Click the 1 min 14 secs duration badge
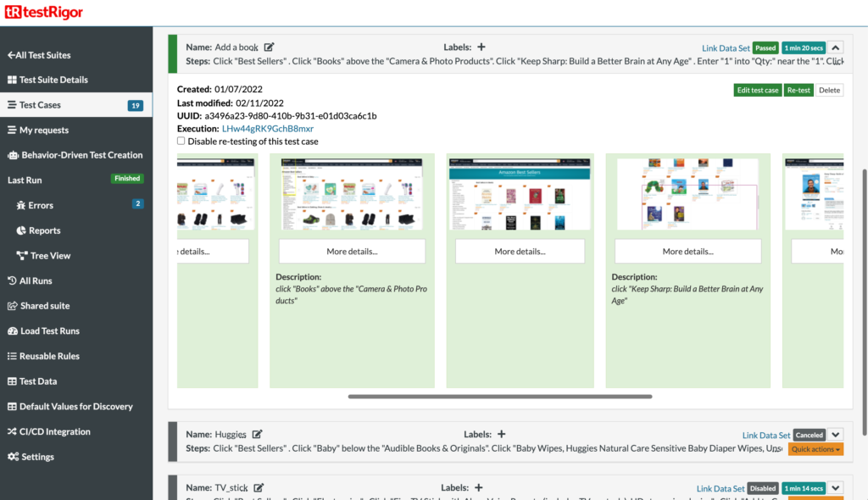The height and width of the screenshot is (500, 868). pyautogui.click(x=804, y=488)
